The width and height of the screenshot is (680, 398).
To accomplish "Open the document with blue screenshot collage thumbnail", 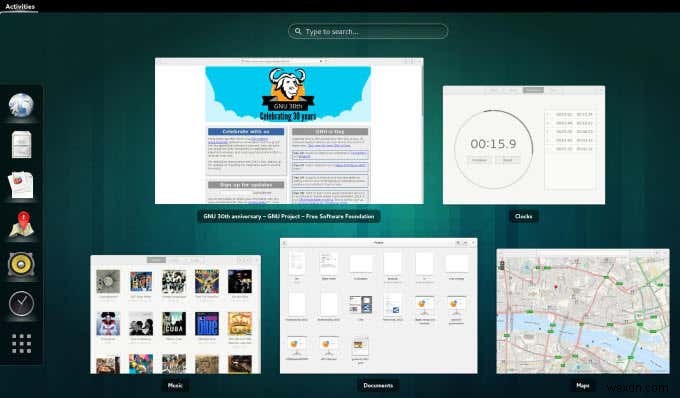I will coord(361,304).
